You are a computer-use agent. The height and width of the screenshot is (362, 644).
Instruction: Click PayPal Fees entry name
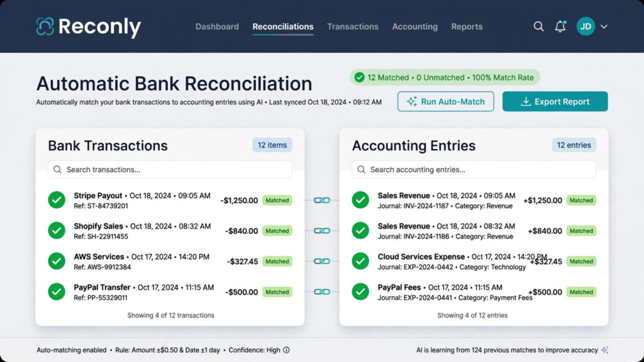pos(399,287)
